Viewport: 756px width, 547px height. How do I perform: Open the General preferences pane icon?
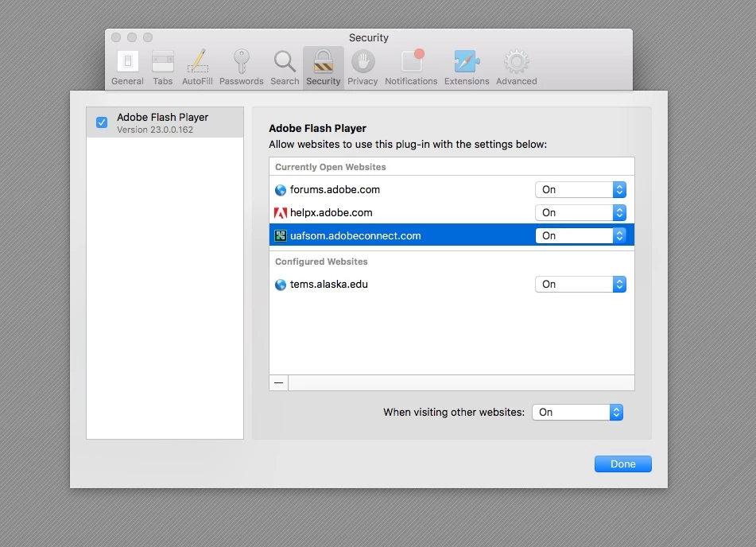[128, 61]
